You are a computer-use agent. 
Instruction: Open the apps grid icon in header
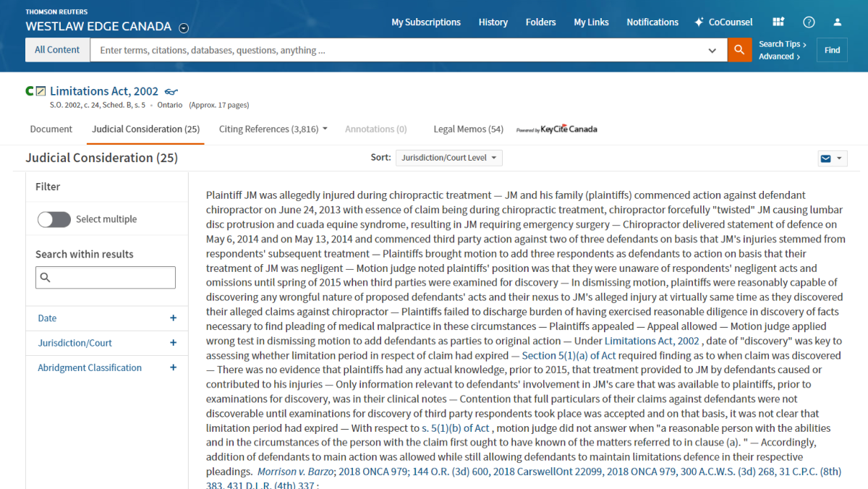pyautogui.click(x=778, y=22)
